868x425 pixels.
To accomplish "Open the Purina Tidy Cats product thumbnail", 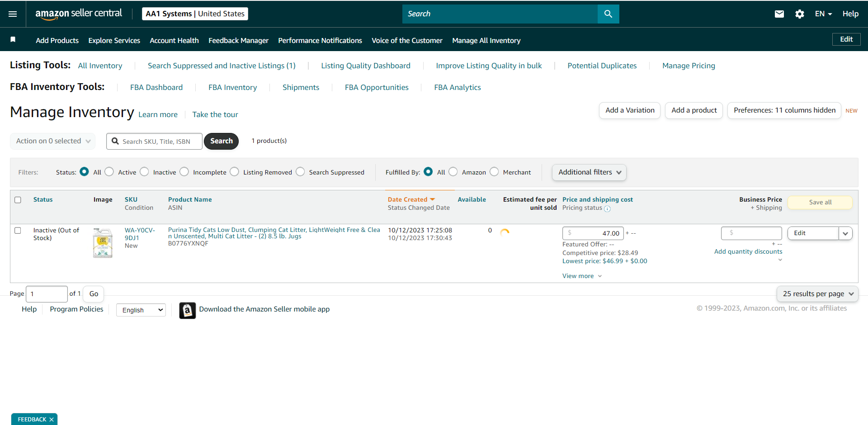I will pos(103,243).
